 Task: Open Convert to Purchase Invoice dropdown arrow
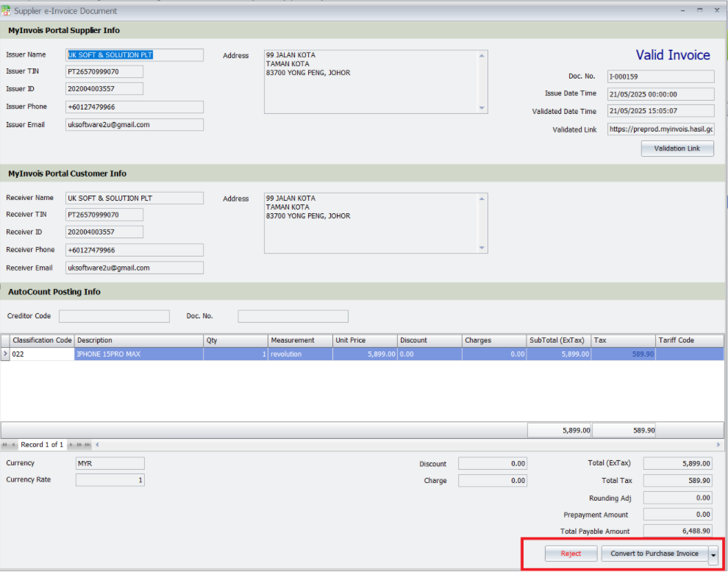pyautogui.click(x=713, y=555)
